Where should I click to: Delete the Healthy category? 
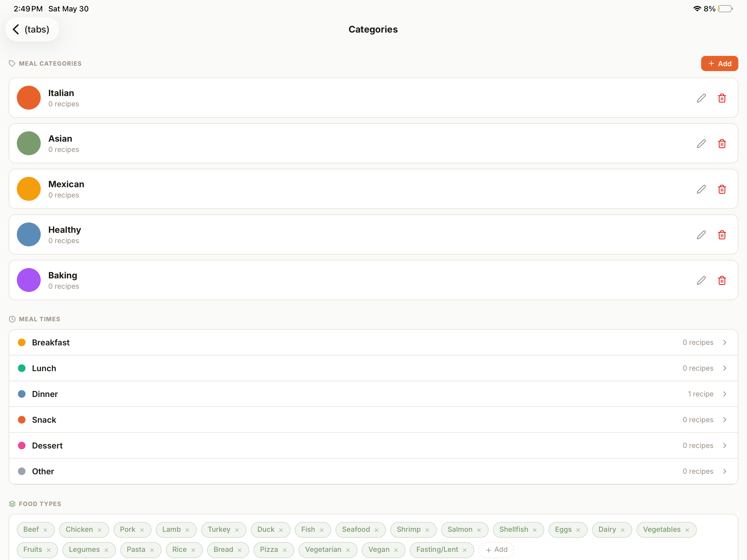click(722, 235)
